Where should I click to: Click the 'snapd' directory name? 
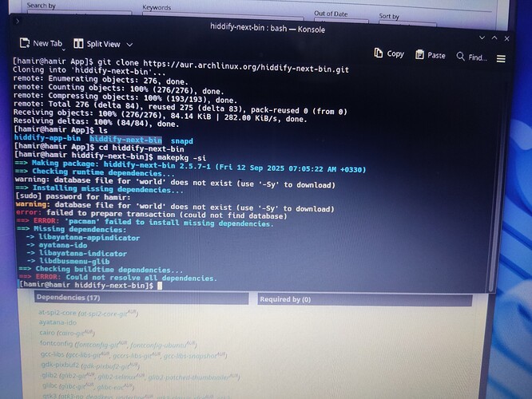182,141
